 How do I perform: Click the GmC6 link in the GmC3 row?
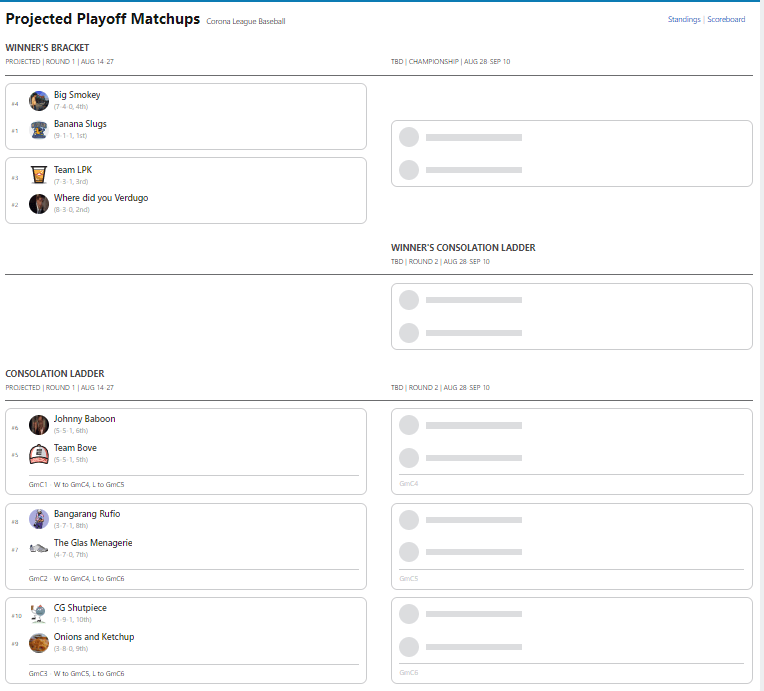coord(115,673)
